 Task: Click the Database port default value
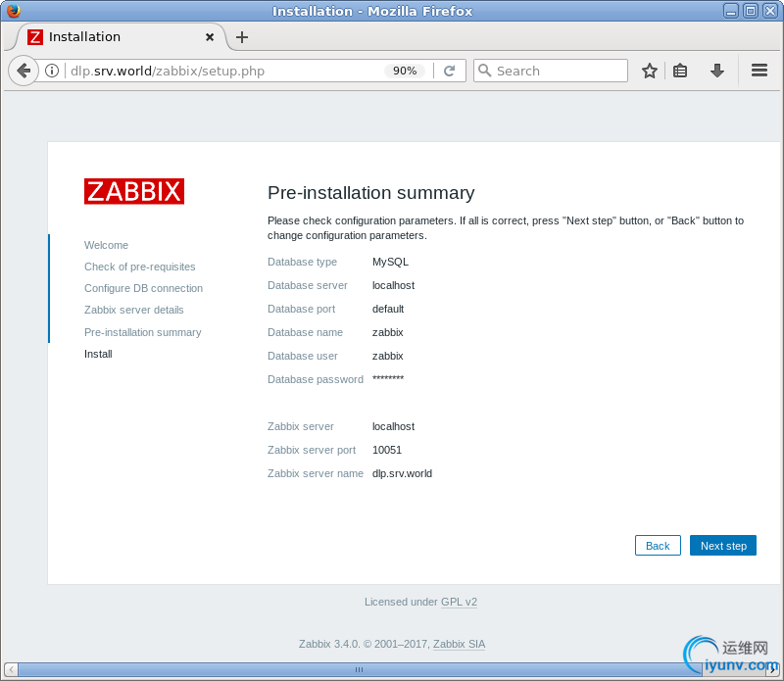pyautogui.click(x=387, y=309)
